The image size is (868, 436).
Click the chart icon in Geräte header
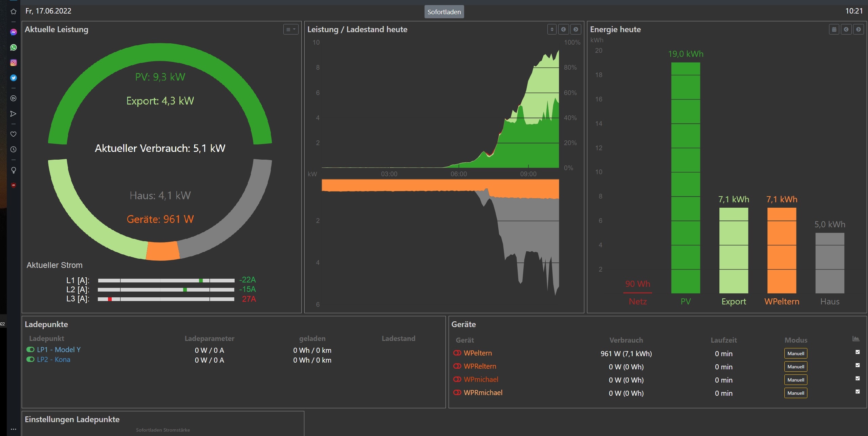click(856, 339)
